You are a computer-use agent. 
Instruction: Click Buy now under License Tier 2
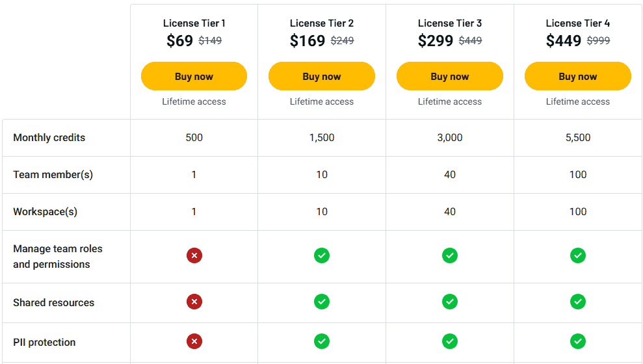pyautogui.click(x=322, y=76)
